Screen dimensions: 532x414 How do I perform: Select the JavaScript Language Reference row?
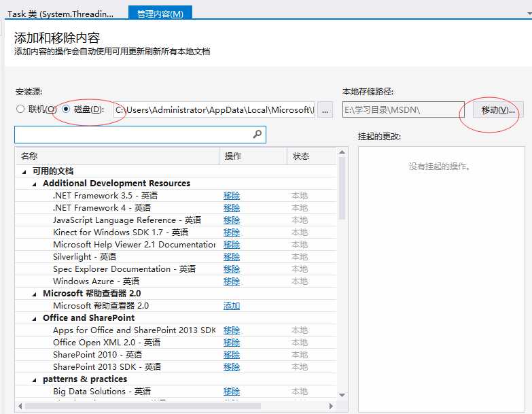point(177,220)
